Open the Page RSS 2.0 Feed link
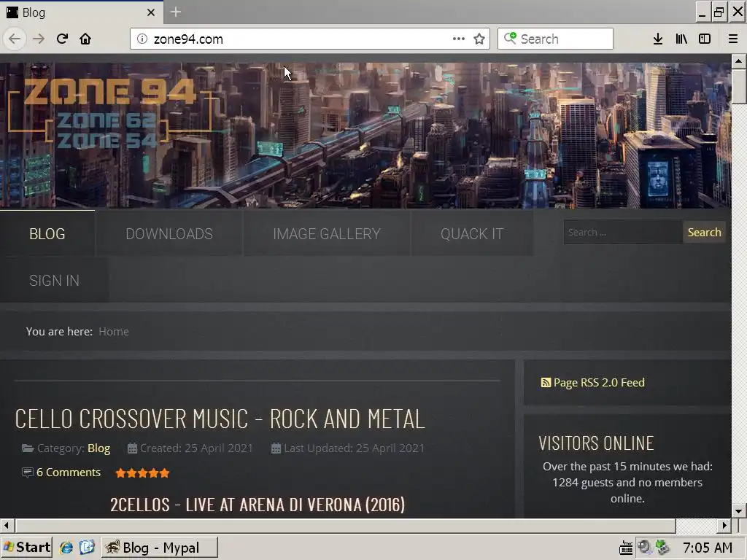 point(599,382)
